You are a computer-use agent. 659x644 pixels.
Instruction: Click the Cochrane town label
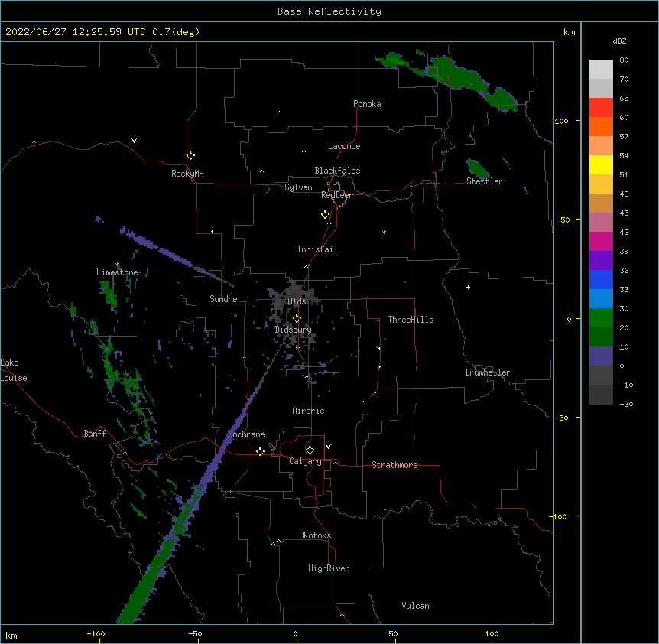246,434
